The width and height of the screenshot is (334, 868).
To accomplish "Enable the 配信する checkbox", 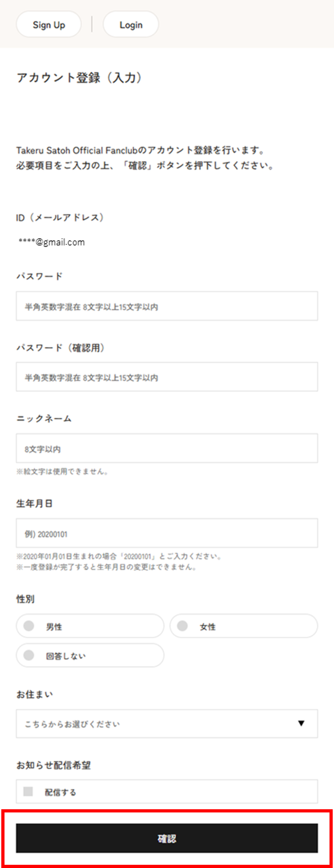I will tap(28, 792).
